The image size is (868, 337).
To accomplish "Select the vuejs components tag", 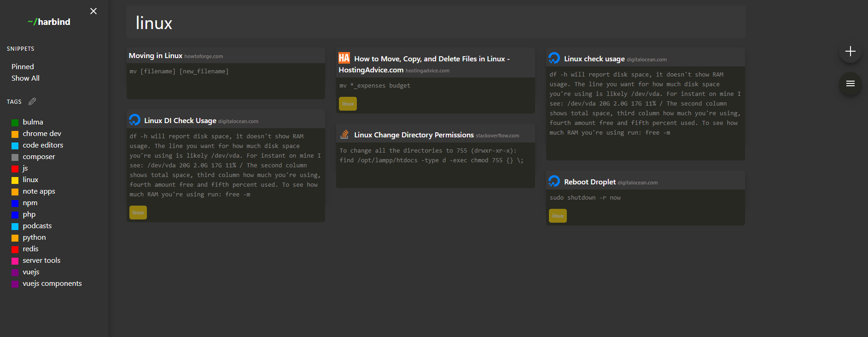I will click(x=52, y=284).
